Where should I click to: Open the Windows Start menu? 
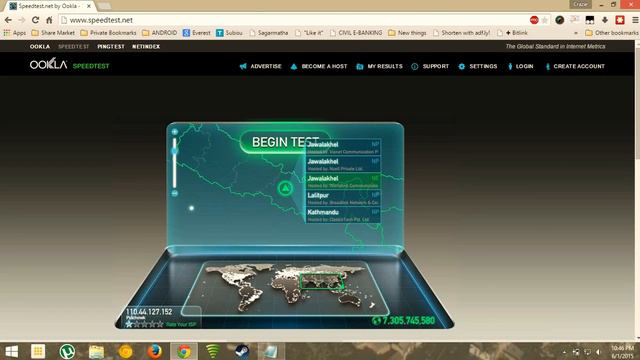point(11,351)
